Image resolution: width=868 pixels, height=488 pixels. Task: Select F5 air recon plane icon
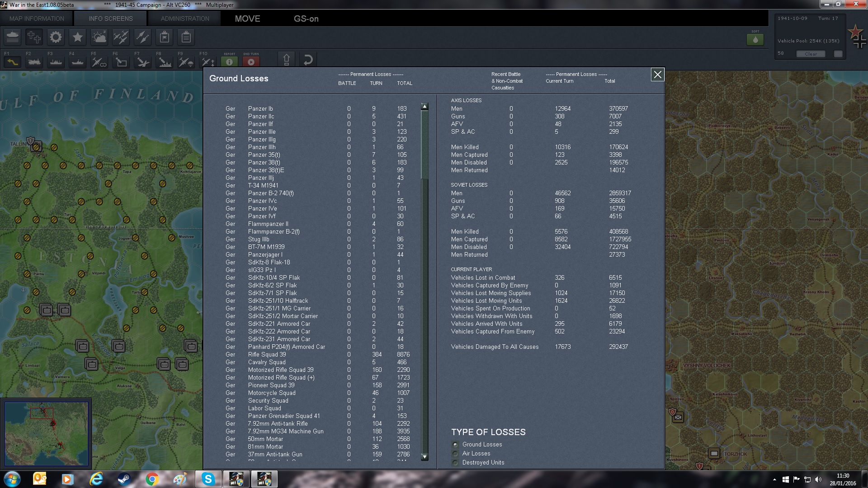[99, 62]
